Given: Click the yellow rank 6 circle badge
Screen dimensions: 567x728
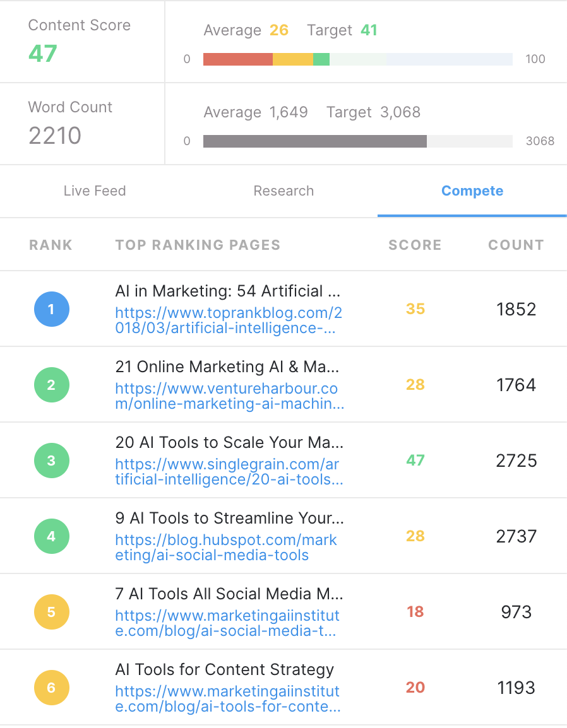Looking at the screenshot, I should pos(52,688).
